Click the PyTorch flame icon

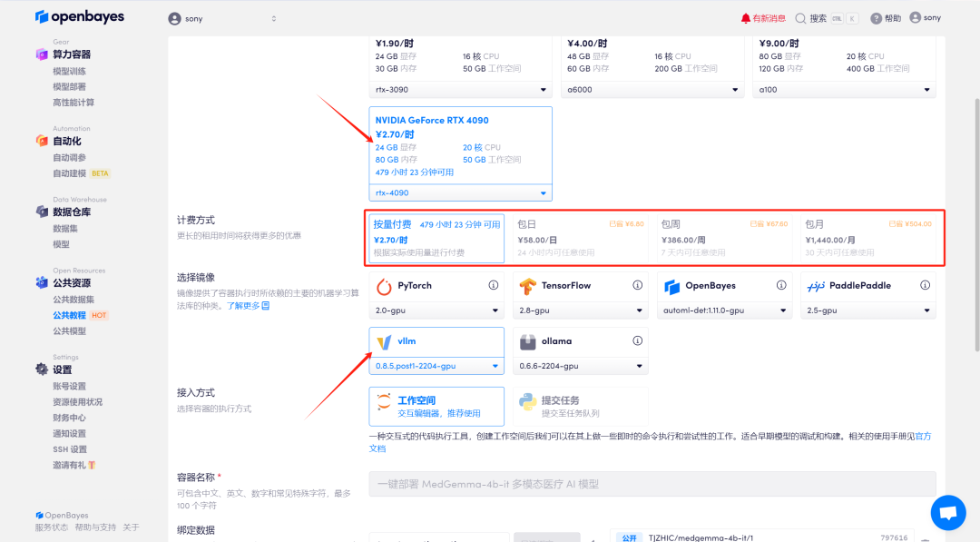coord(384,286)
